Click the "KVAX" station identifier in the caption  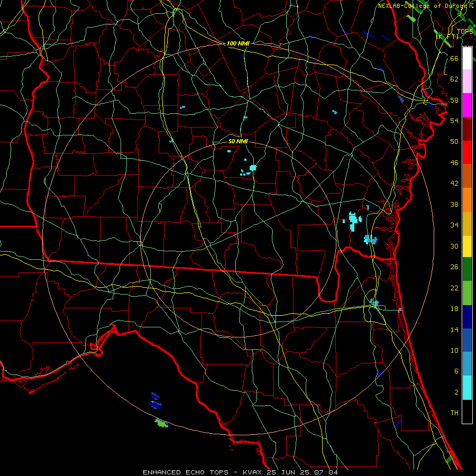pyautogui.click(x=253, y=472)
